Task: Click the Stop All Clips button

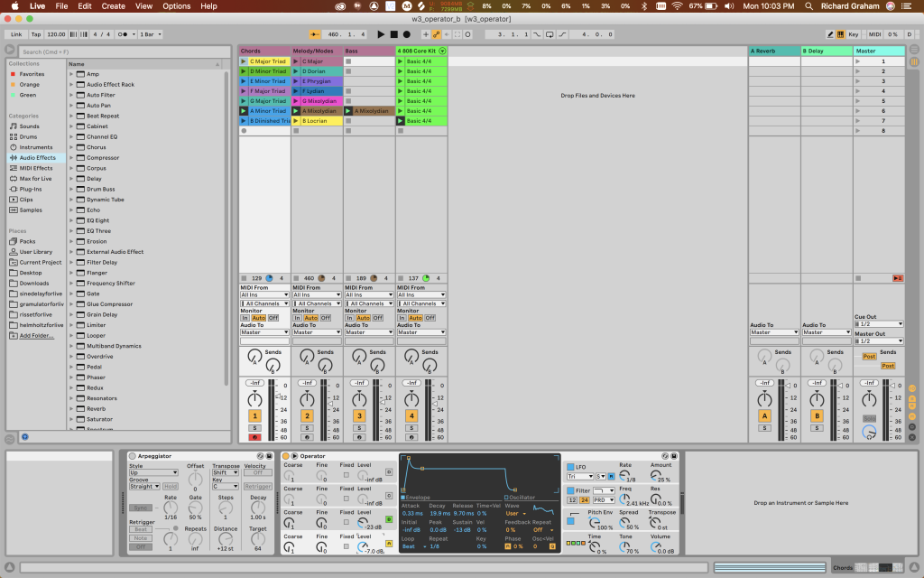Action: [x=898, y=278]
